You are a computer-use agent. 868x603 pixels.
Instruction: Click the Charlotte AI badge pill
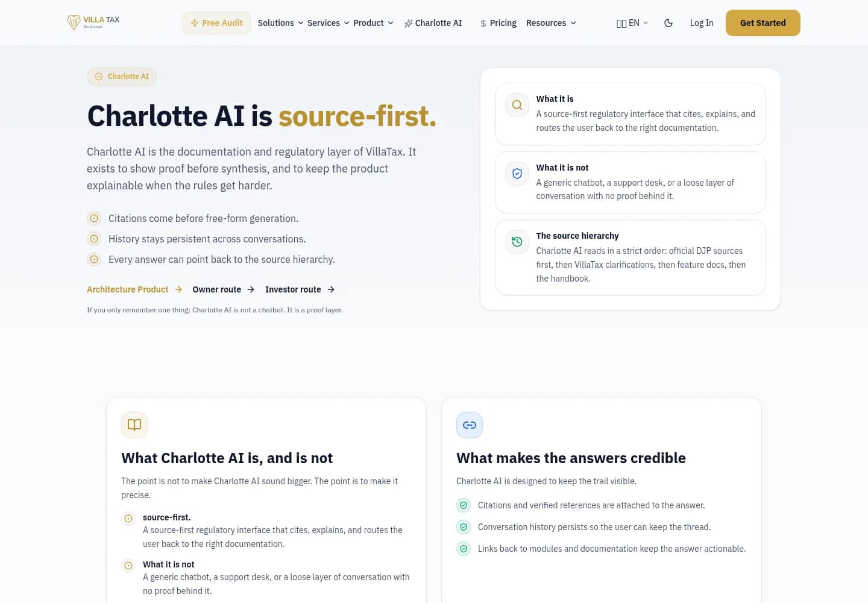tap(122, 77)
